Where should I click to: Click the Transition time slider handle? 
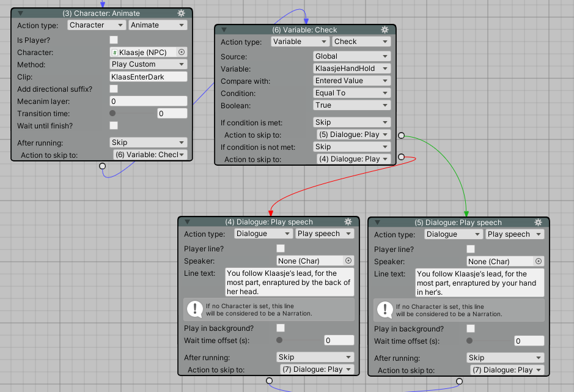112,113
